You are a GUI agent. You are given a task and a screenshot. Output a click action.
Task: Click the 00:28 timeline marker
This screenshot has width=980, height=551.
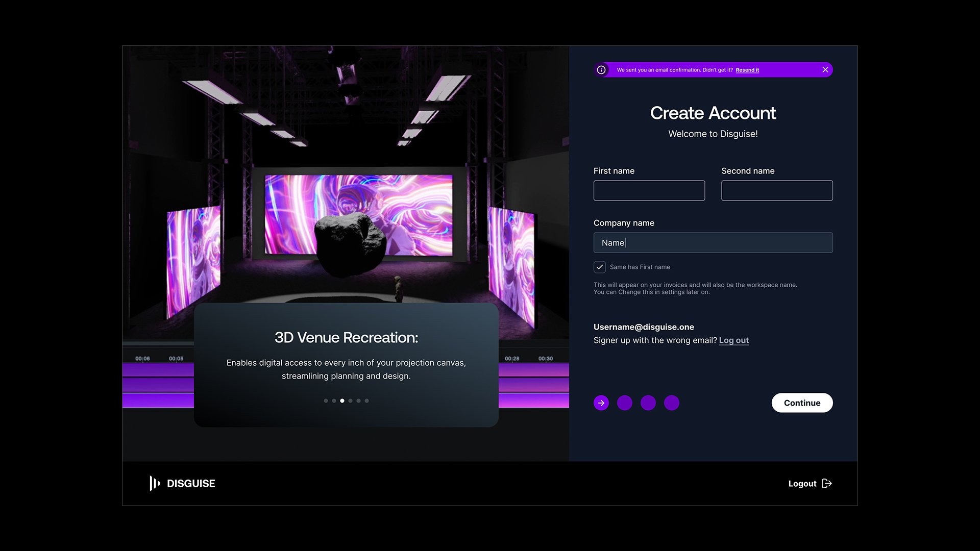click(512, 359)
